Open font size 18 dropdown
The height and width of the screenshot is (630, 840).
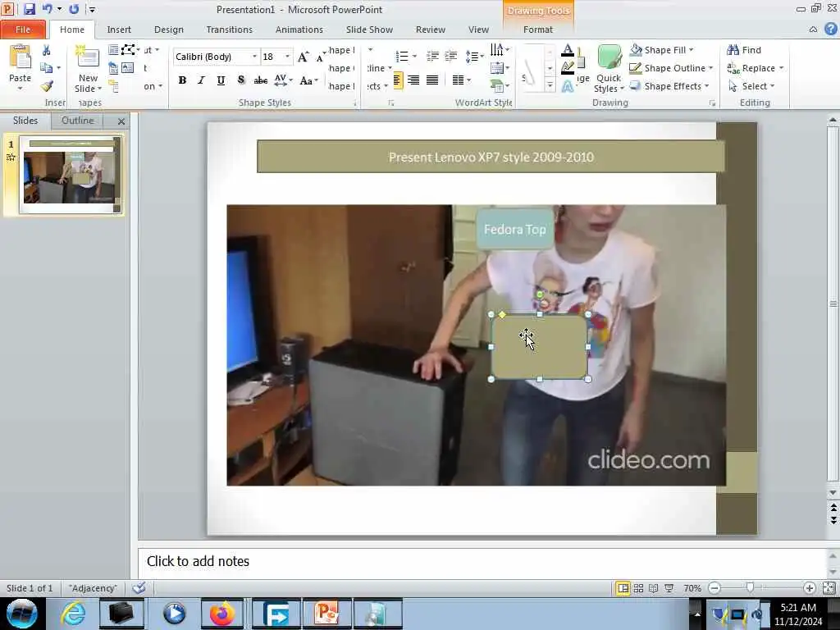pyautogui.click(x=288, y=57)
